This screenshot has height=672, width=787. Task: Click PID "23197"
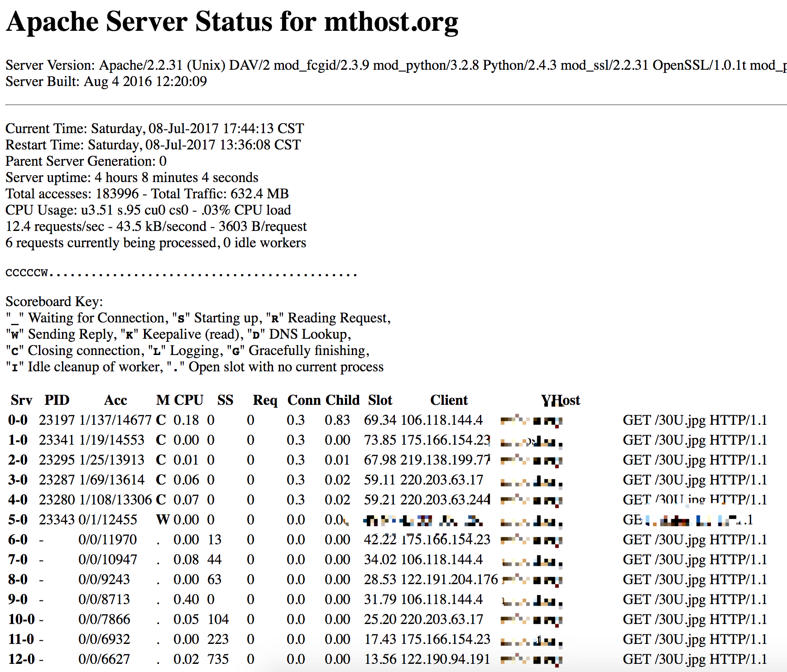pos(57,420)
